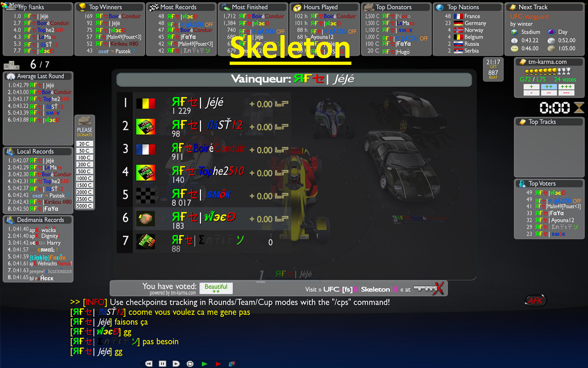The image size is (588, 368).
Task: Click the Average Last Round header icon
Action: pyautogui.click(x=11, y=76)
